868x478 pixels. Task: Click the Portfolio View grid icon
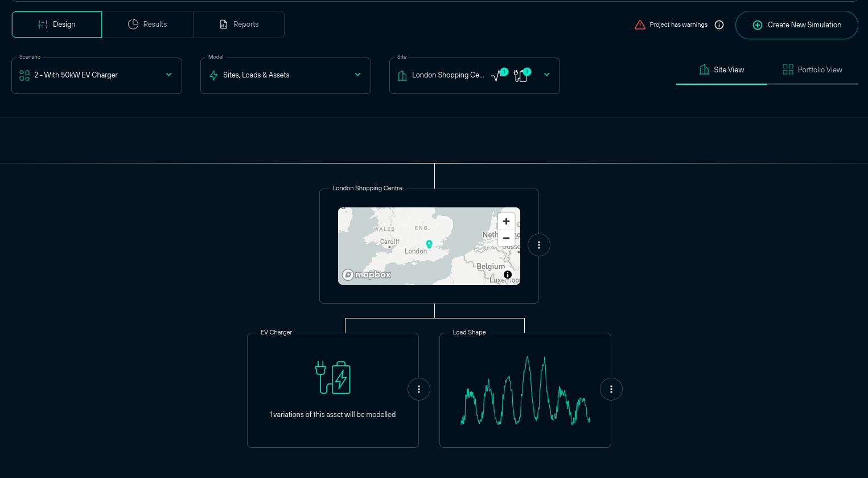[788, 70]
